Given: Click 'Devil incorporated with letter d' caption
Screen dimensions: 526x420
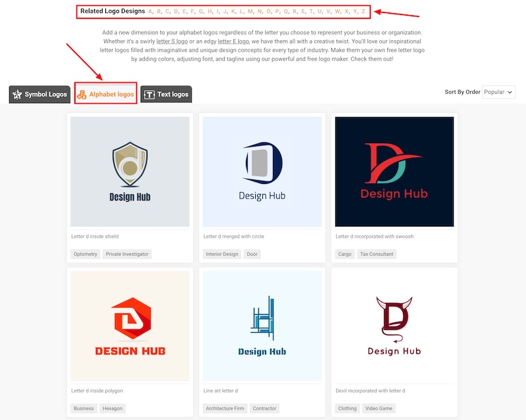Looking at the screenshot, I should coord(370,391).
